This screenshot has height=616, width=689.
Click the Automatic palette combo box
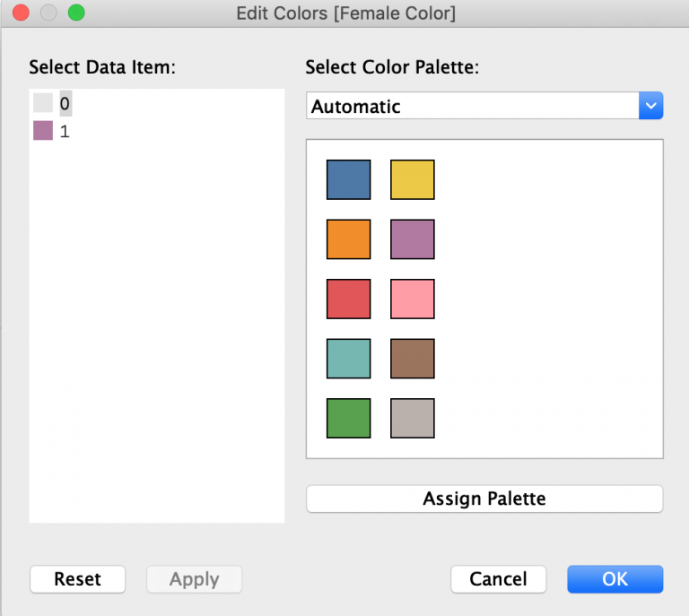click(473, 106)
